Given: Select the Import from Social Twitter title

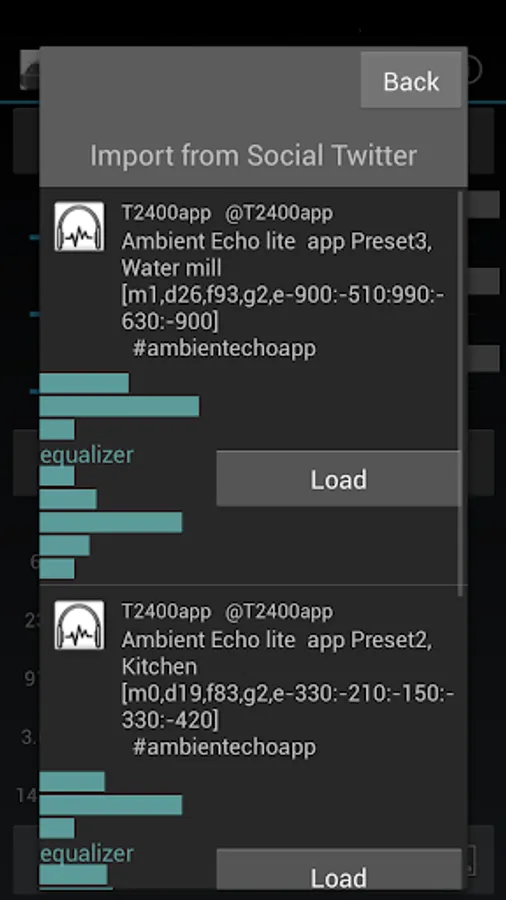Looking at the screenshot, I should (x=254, y=156).
